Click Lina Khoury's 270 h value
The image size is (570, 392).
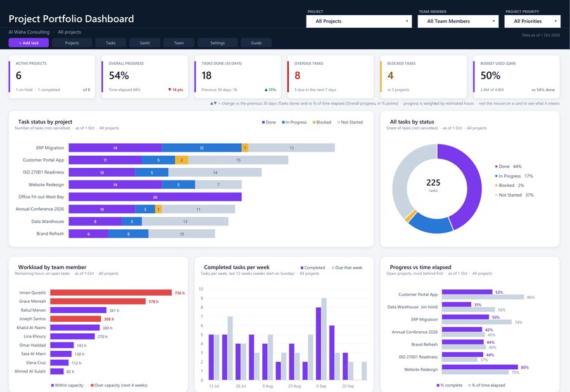click(103, 337)
